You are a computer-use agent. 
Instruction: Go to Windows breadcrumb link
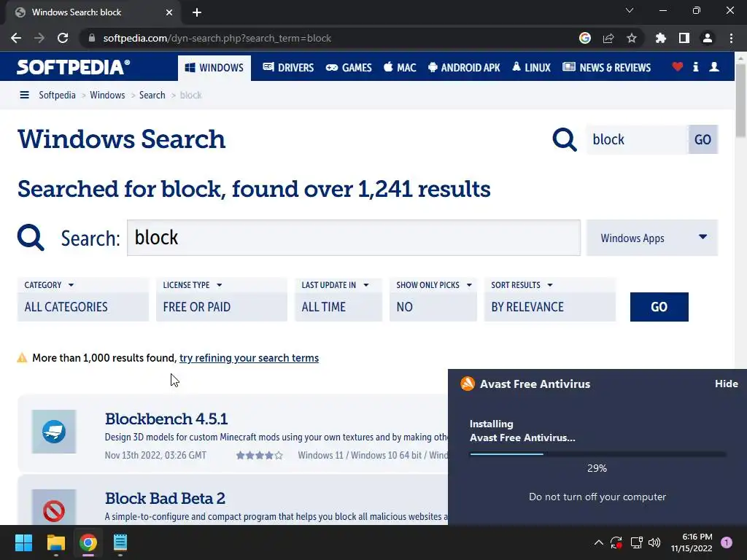pos(107,95)
